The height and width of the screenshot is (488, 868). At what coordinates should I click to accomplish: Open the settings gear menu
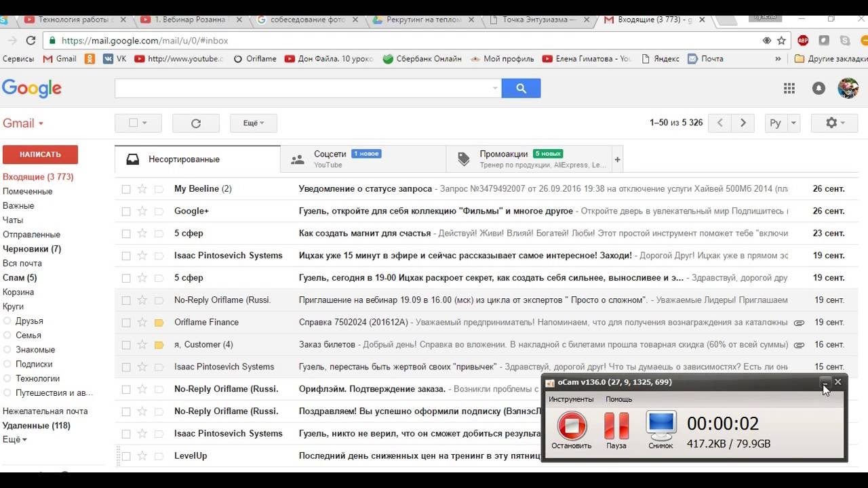835,123
